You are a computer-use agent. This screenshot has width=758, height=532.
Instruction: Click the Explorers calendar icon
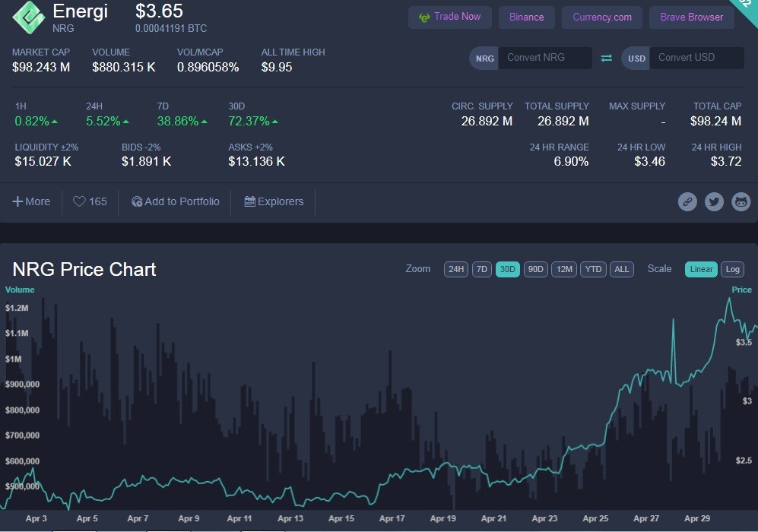pyautogui.click(x=249, y=201)
